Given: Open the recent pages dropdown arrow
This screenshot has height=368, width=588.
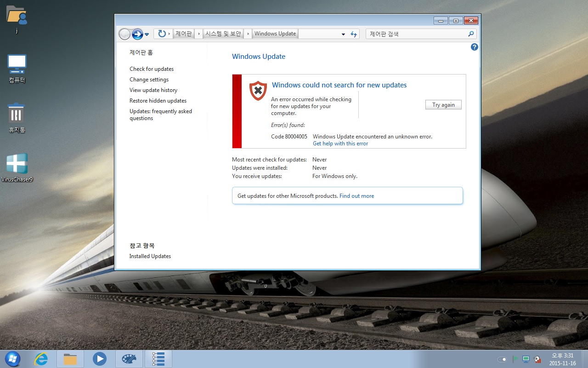Looking at the screenshot, I should click(147, 34).
